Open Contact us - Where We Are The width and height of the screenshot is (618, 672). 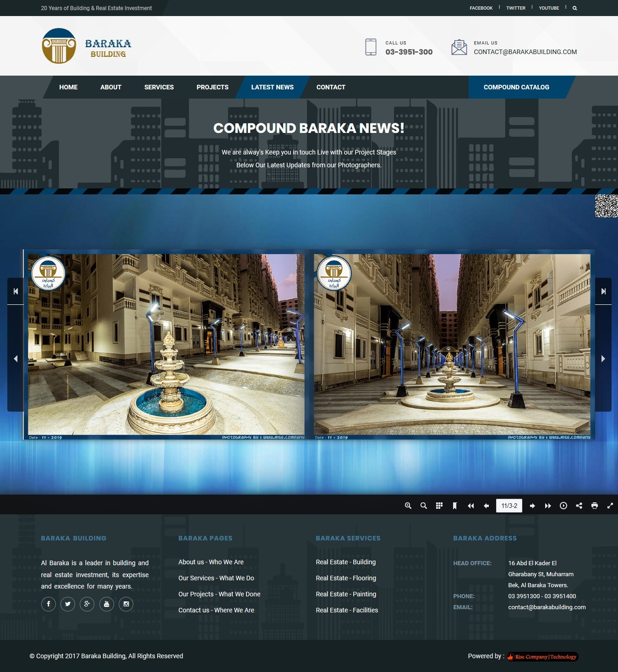coord(216,610)
